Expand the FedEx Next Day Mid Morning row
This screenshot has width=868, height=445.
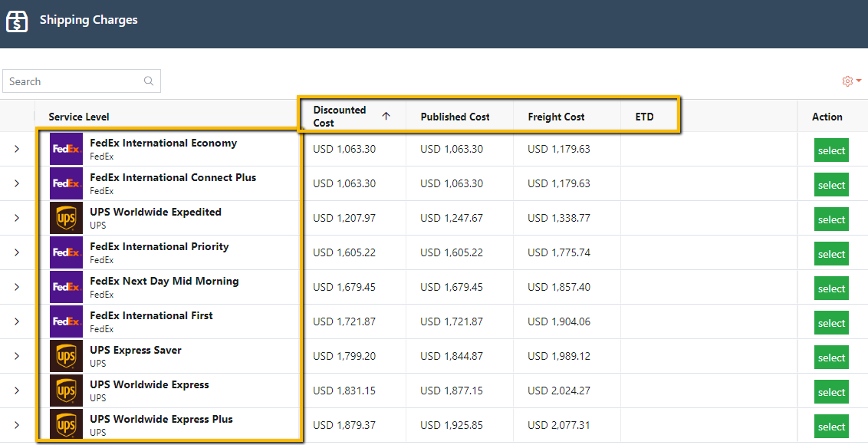tap(17, 286)
